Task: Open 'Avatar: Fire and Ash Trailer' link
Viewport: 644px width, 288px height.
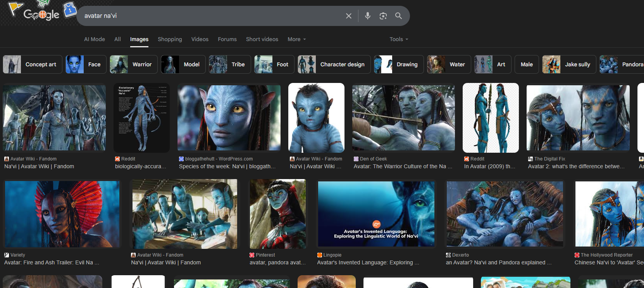Action: pos(52,262)
